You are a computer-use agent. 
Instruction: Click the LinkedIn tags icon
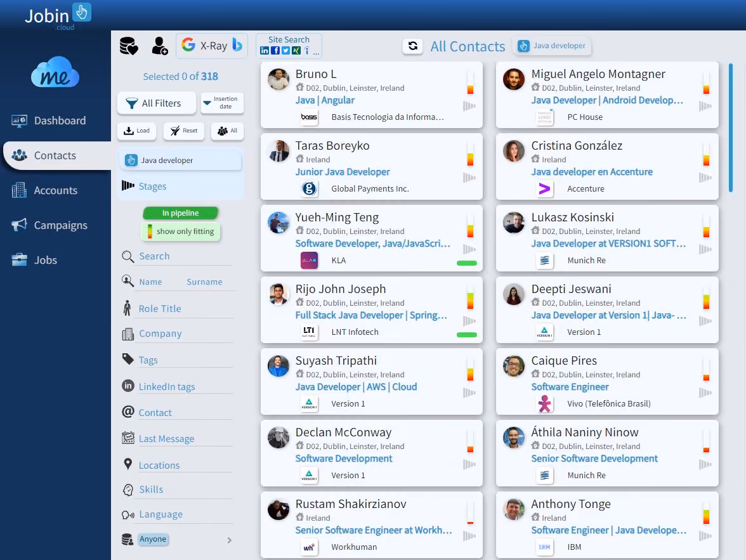click(128, 386)
